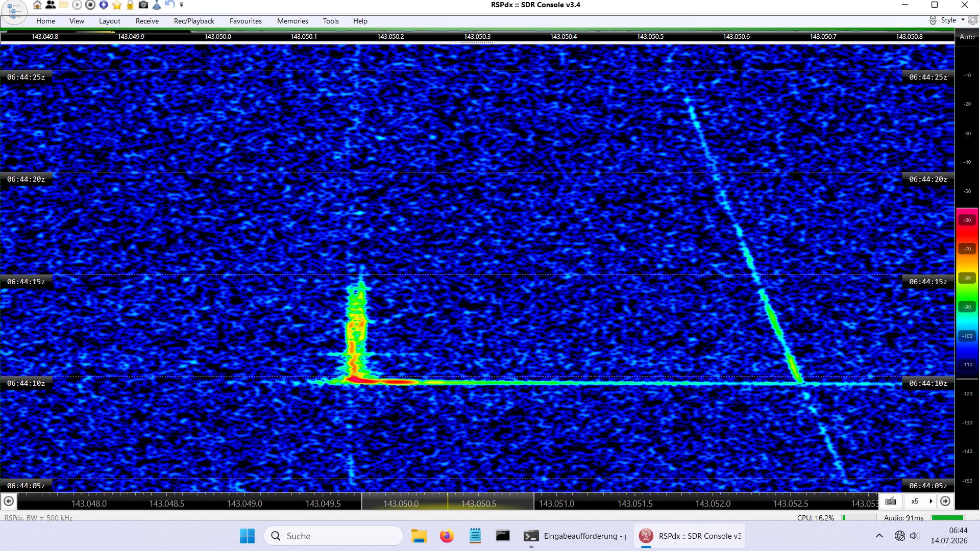The height and width of the screenshot is (551, 980).
Task: Open the folder icon in quick access toolbar
Action: 64,5
